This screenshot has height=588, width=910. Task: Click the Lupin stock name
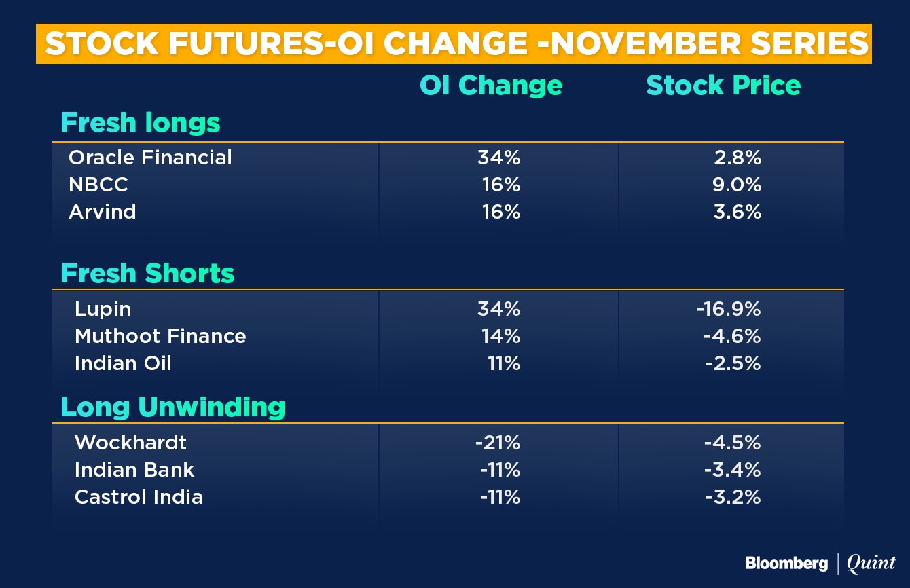(x=103, y=310)
